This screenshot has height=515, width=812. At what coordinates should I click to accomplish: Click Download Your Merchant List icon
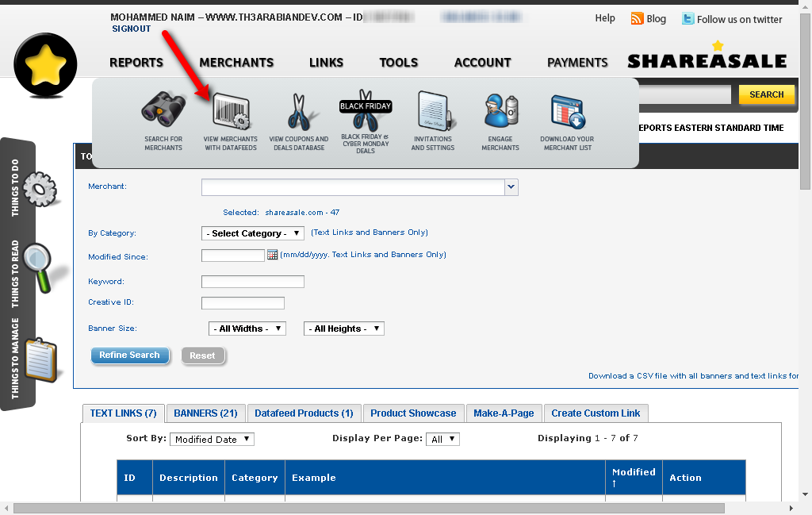pos(567,113)
